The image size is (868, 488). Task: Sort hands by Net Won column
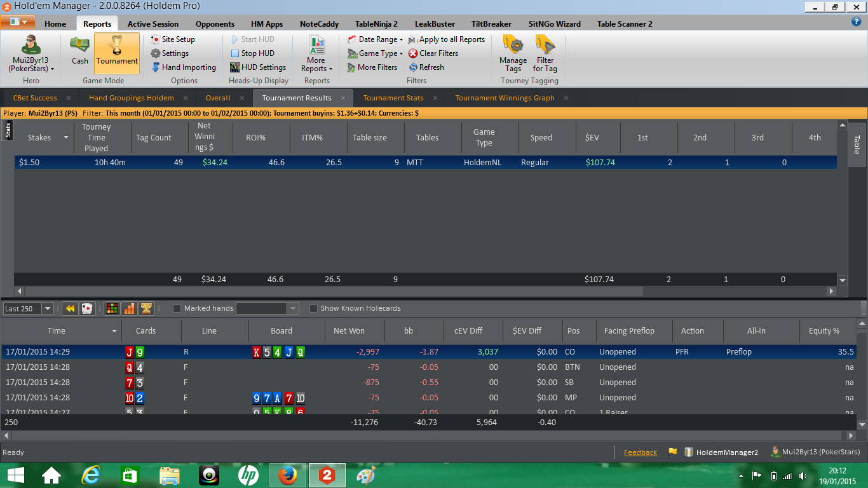click(349, 331)
